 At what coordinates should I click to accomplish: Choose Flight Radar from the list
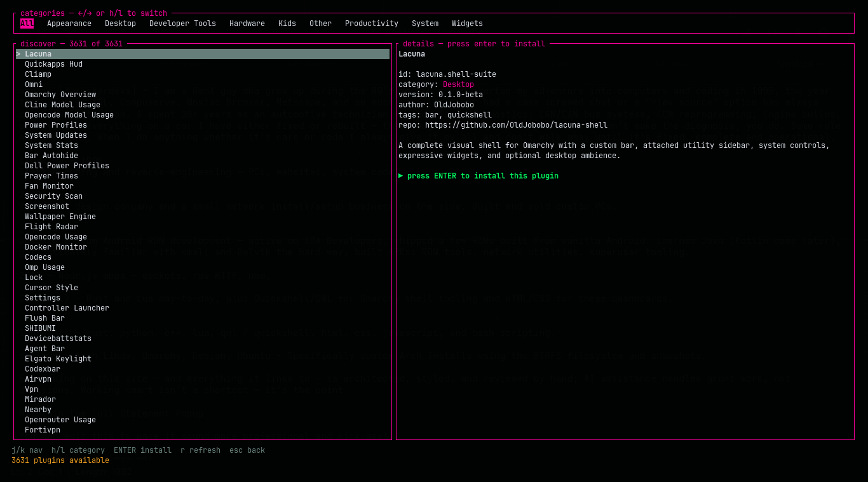point(203,227)
